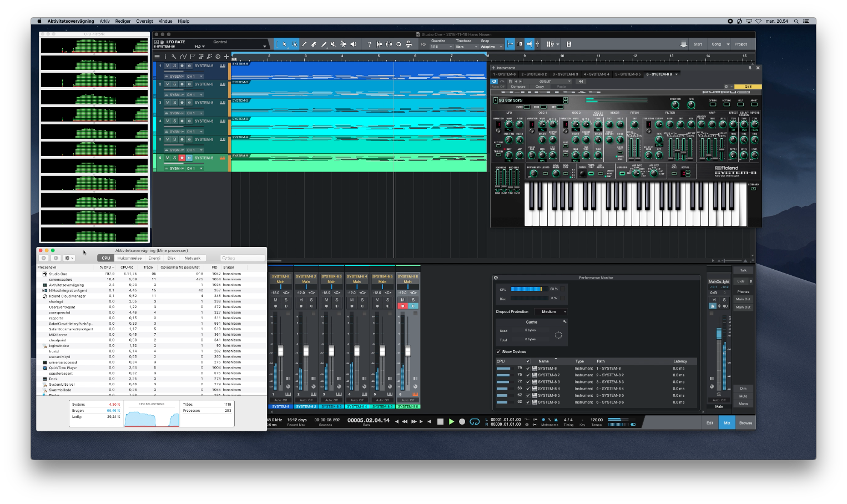The image size is (847, 504).
Task: Adjust the SYSTEM-8 mixer channel 1 fader
Action: pyautogui.click(x=280, y=351)
